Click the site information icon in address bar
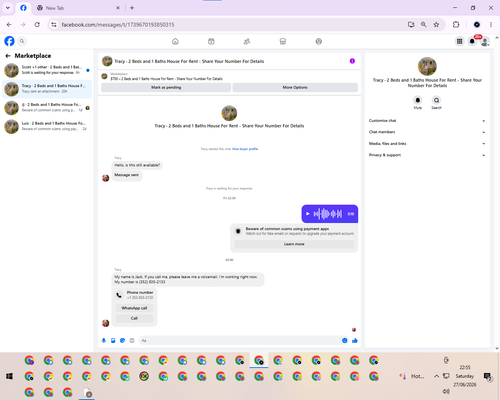Screen dimensions: 500x400 click(x=54, y=25)
